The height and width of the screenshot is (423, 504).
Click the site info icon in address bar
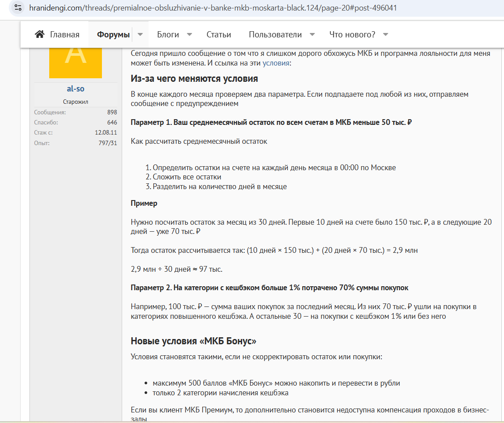pos(18,8)
